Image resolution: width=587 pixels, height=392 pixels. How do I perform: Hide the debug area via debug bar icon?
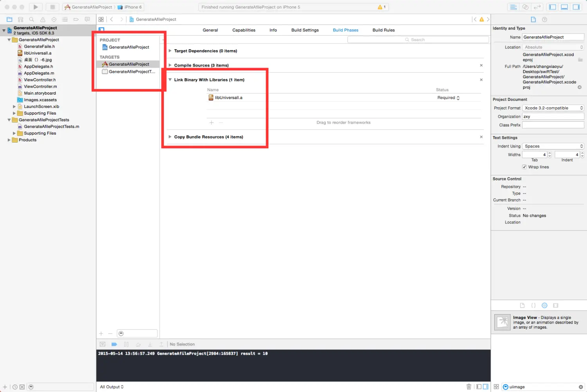point(103,344)
